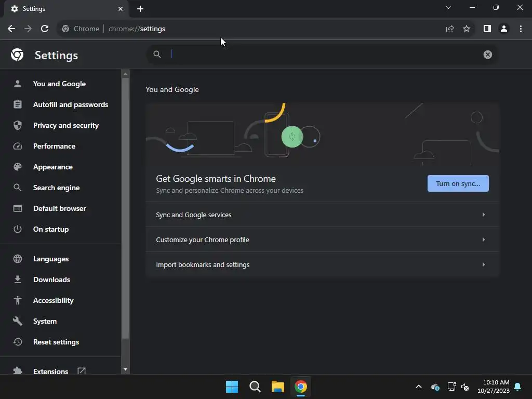Click the Chrome site info chip
Image resolution: width=532 pixels, height=399 pixels.
click(81, 29)
